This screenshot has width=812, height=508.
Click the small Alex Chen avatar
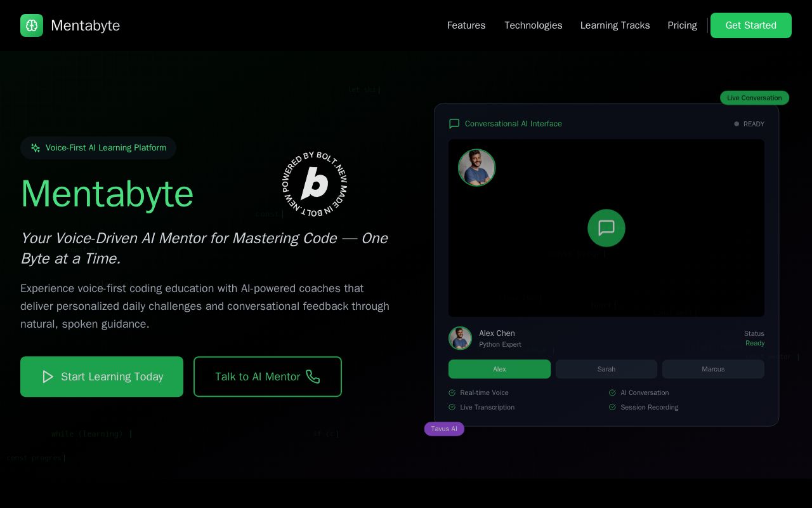click(x=461, y=338)
